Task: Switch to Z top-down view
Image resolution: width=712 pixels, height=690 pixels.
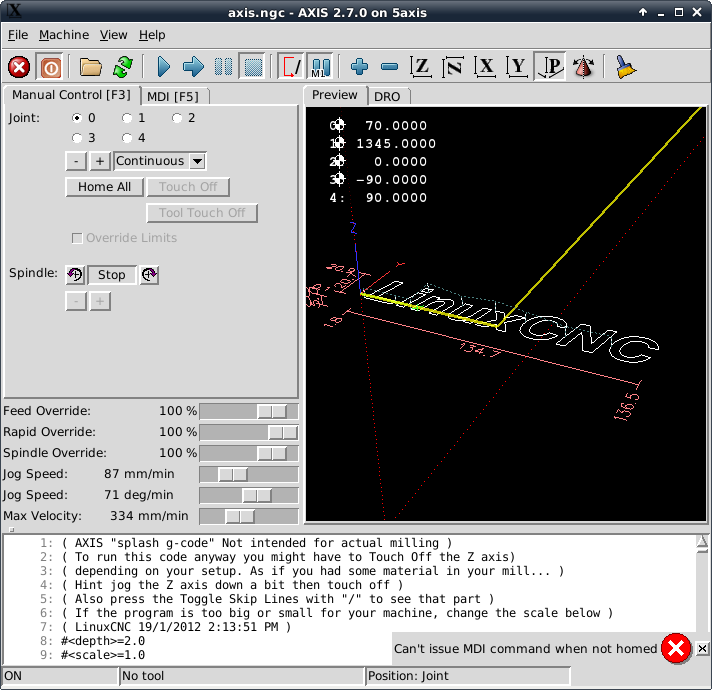Action: click(421, 67)
